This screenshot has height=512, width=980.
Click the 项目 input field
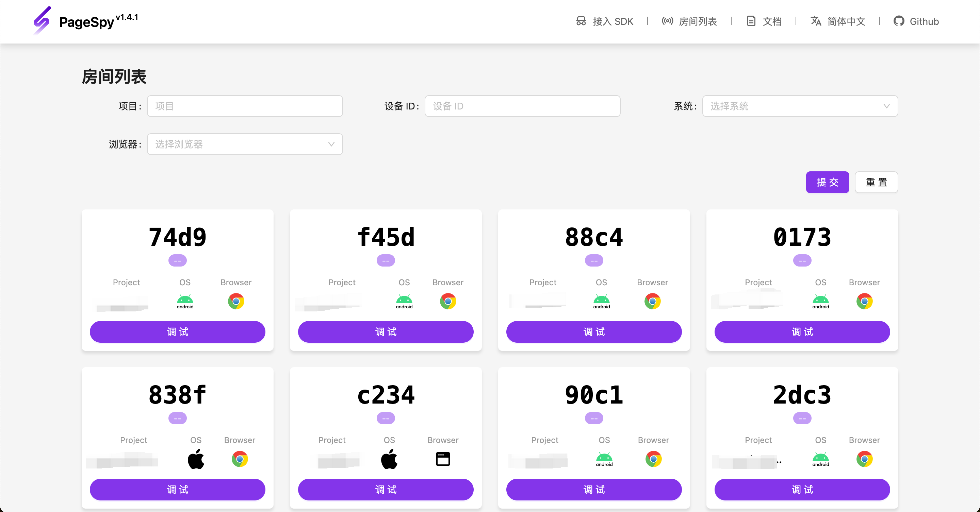point(245,106)
